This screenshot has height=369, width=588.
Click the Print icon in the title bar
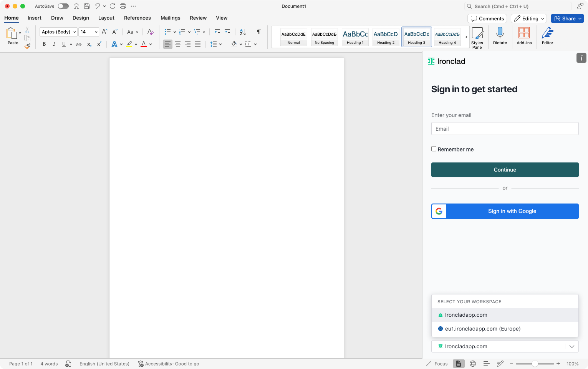pos(123,6)
